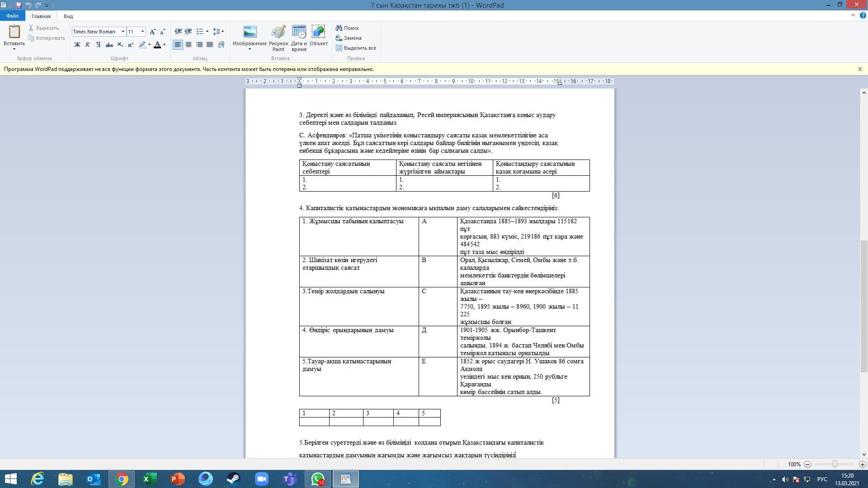868x488 pixels.
Task: Apply the subscript formatting icon
Action: click(120, 45)
